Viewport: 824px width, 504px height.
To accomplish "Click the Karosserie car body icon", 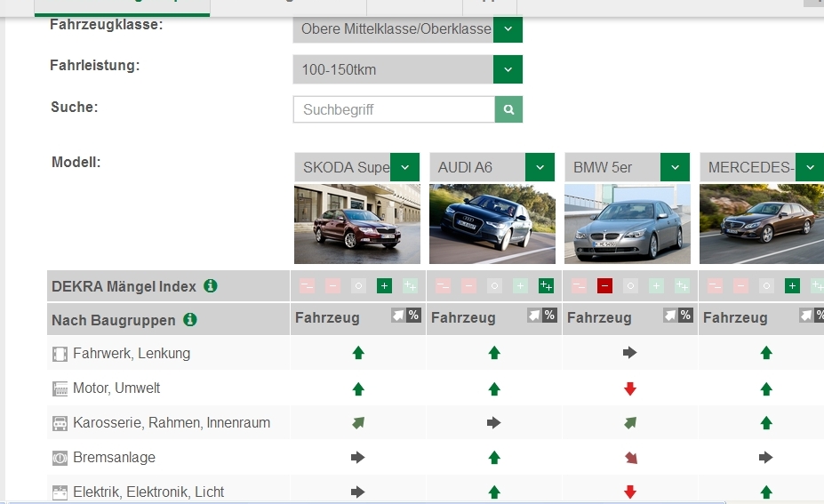I will click(60, 423).
